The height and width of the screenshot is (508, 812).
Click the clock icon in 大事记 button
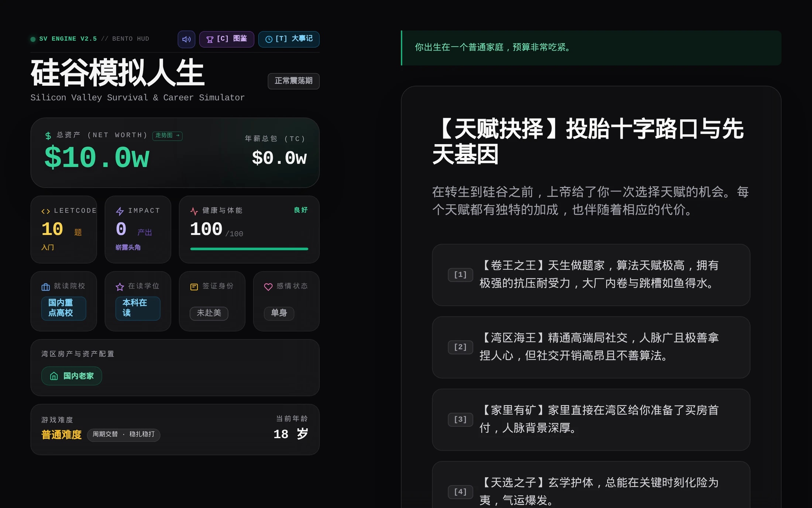pyautogui.click(x=269, y=40)
